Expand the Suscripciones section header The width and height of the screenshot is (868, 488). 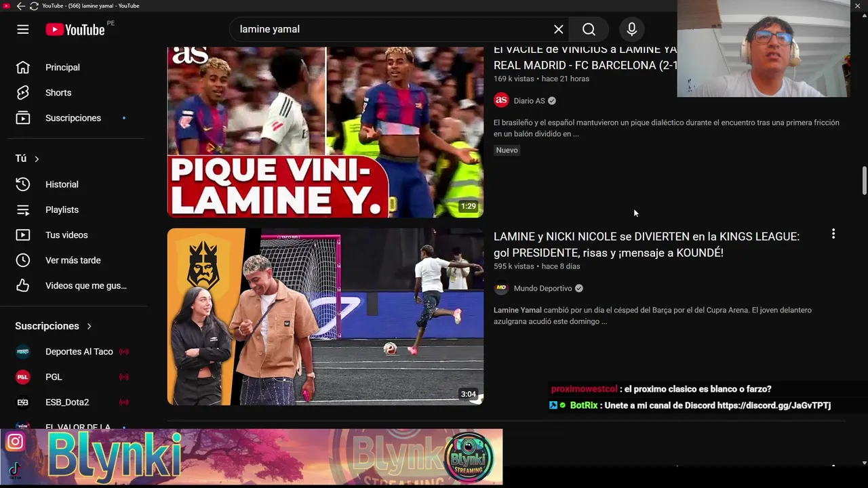click(54, 326)
